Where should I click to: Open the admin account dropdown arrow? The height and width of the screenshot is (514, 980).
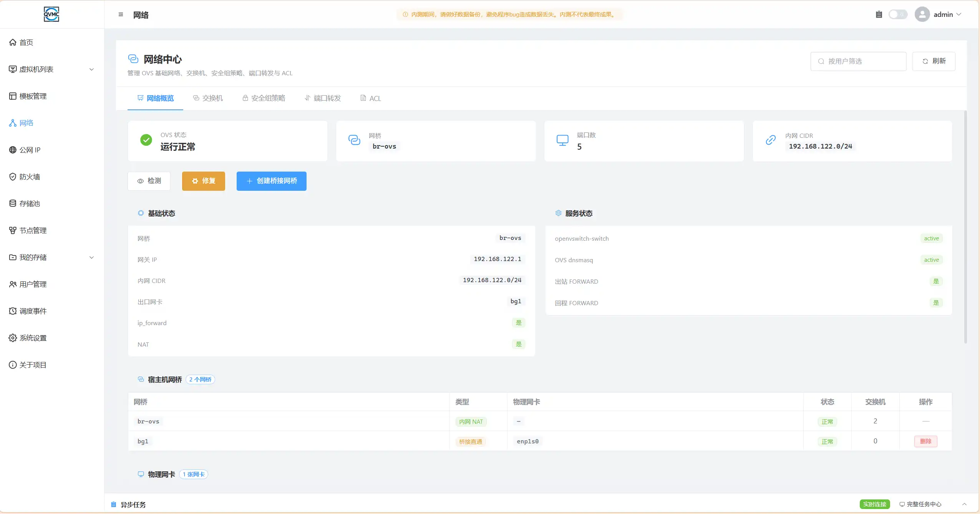click(x=959, y=15)
